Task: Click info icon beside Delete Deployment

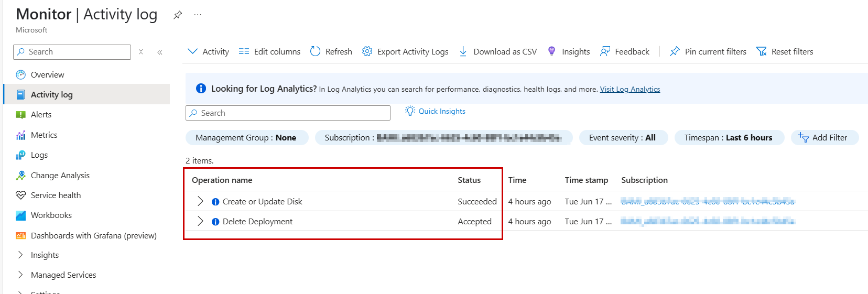Action: tap(215, 222)
